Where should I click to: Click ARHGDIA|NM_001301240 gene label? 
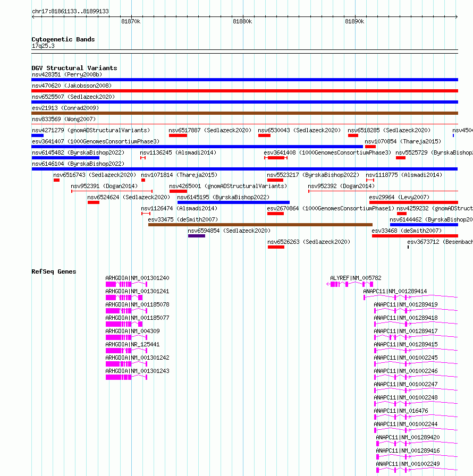pos(137,278)
